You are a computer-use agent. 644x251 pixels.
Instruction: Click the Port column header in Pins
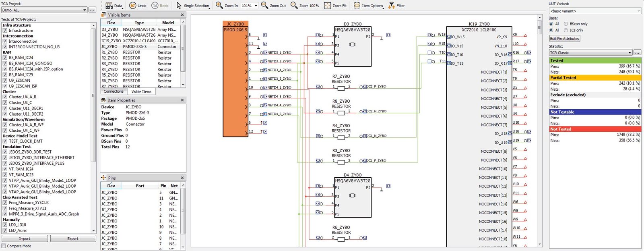tap(140, 186)
